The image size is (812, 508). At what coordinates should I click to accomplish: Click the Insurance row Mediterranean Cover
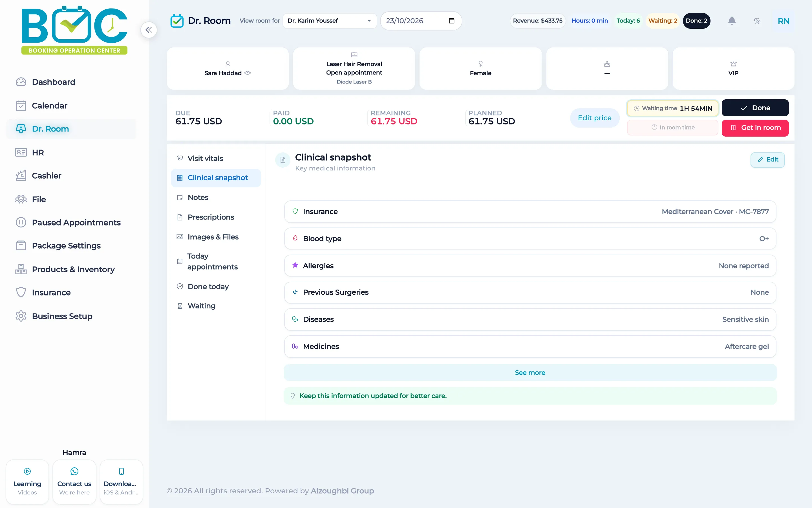(x=530, y=212)
